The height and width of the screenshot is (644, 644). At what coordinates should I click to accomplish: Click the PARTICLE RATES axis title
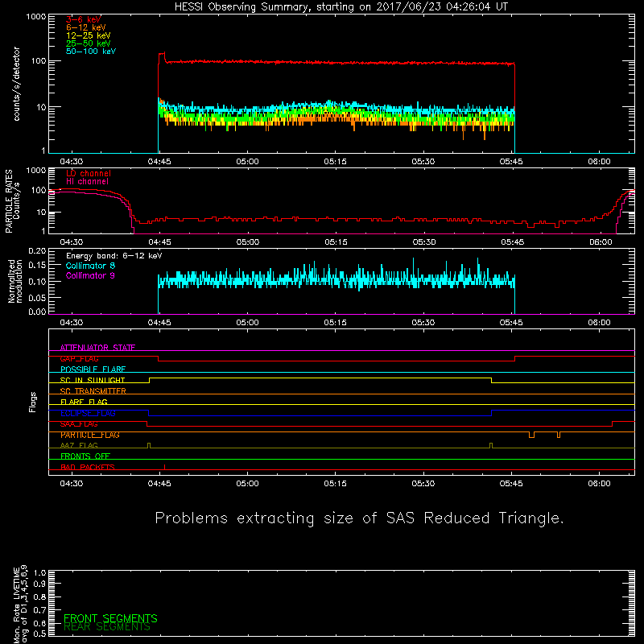[12, 201]
